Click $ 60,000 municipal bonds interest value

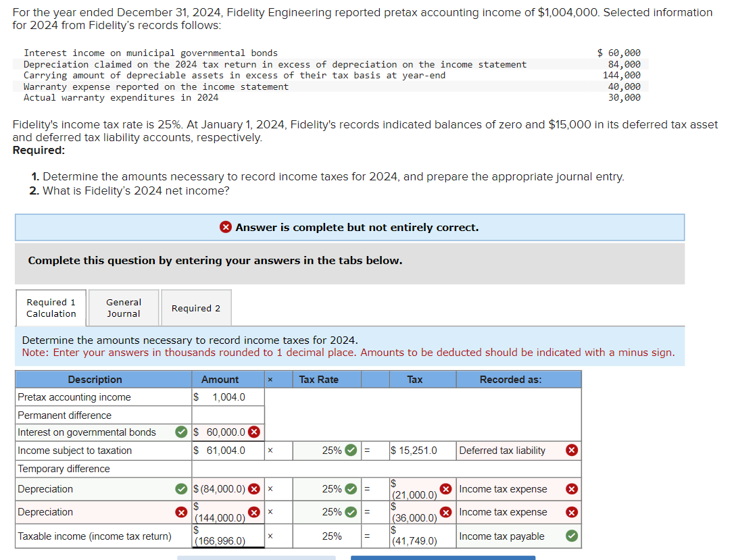click(618, 53)
